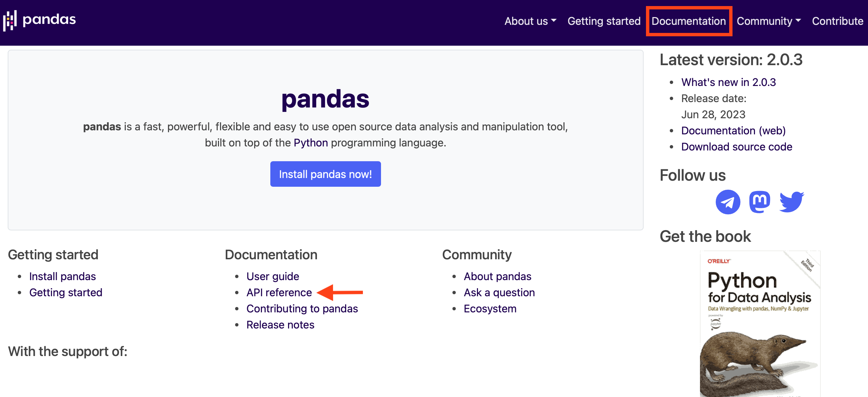Open Getting started in the top navbar
The image size is (868, 397).
coord(604,21)
